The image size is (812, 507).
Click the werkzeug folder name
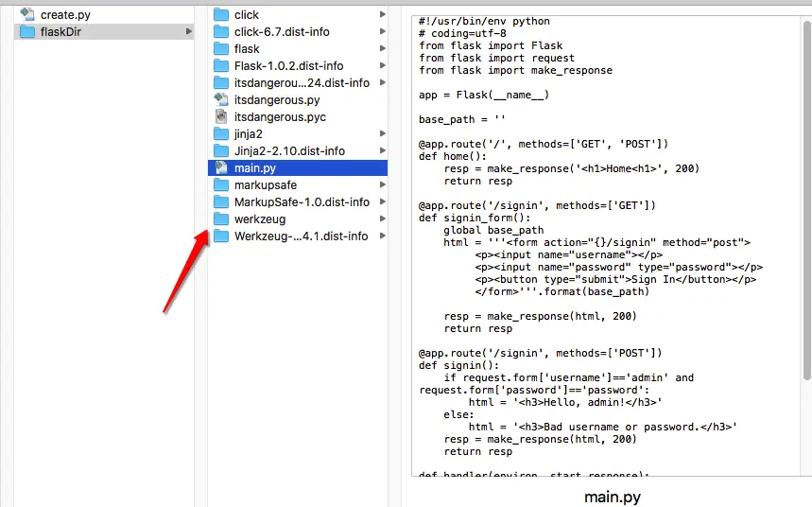[x=260, y=219]
